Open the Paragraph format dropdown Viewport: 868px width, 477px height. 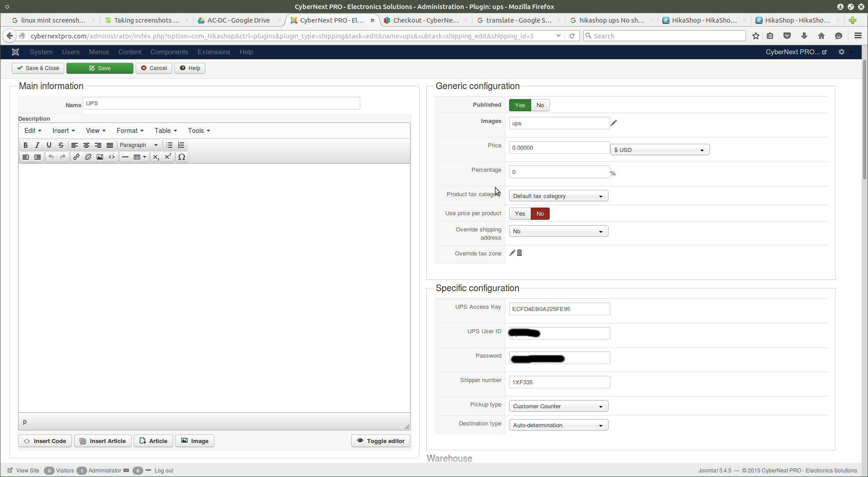coord(139,145)
